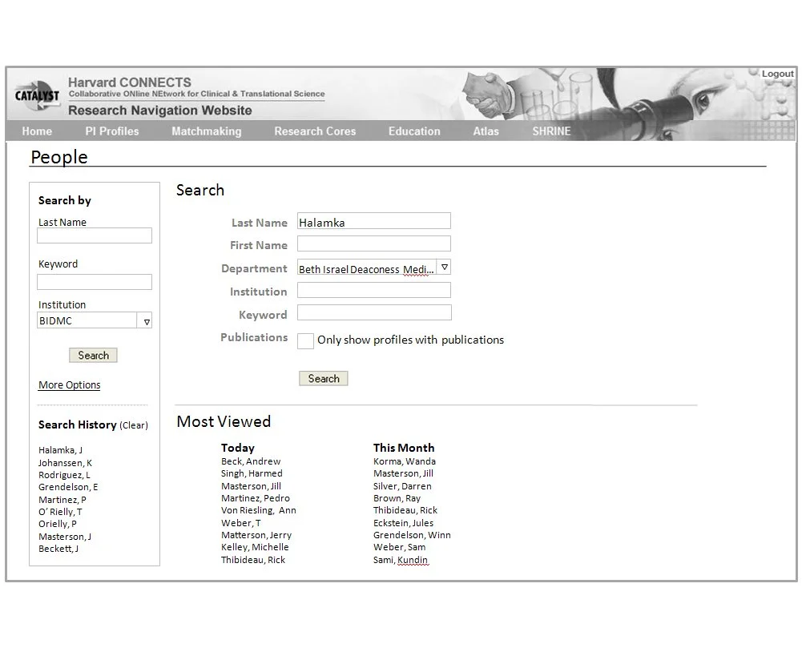Click the main Last Name field containing Halamka
The image size is (802, 672).
[x=374, y=221]
